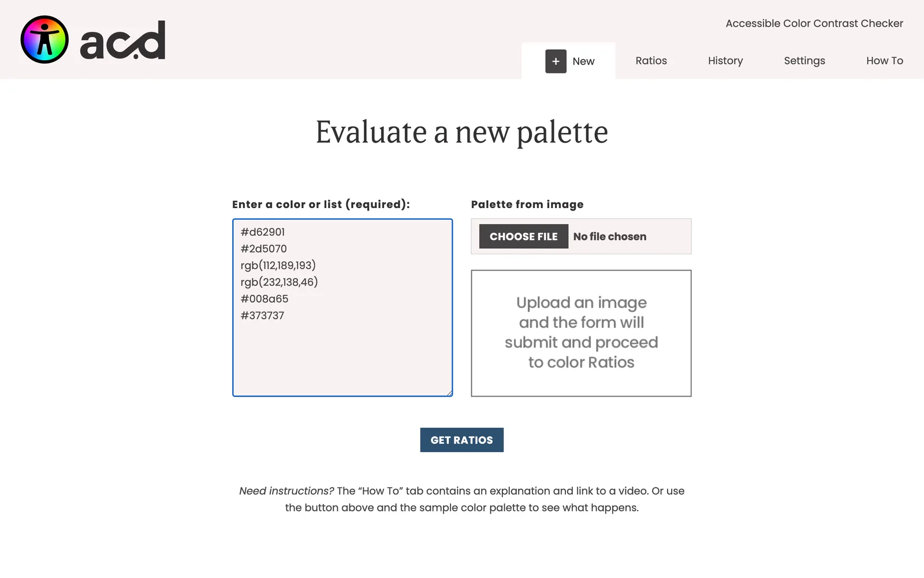Place cursor on the #373737 line
Screen dimensions: 924x578
tap(263, 316)
